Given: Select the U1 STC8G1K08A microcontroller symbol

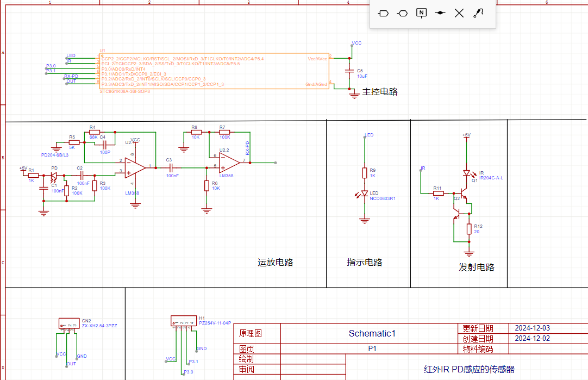Looking at the screenshot, I should (x=215, y=71).
